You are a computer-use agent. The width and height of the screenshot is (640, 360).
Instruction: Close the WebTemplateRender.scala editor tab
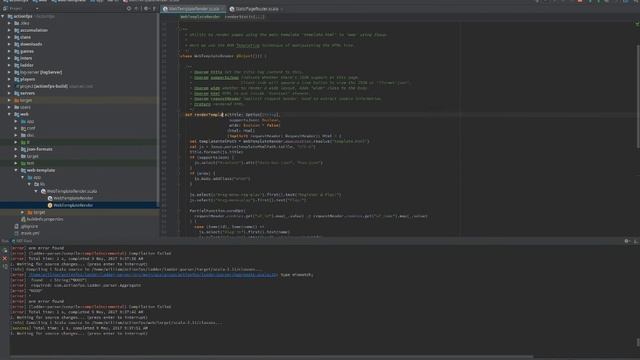tap(222, 9)
